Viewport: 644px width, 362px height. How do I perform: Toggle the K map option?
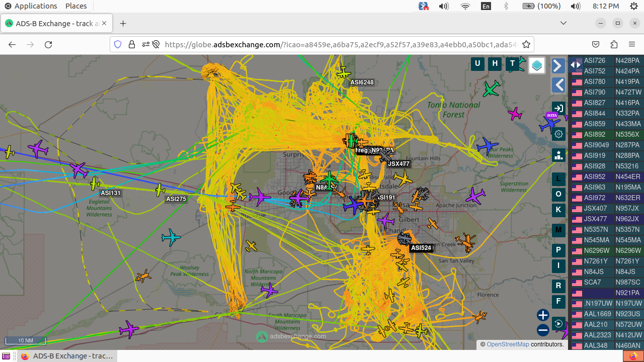click(558, 210)
